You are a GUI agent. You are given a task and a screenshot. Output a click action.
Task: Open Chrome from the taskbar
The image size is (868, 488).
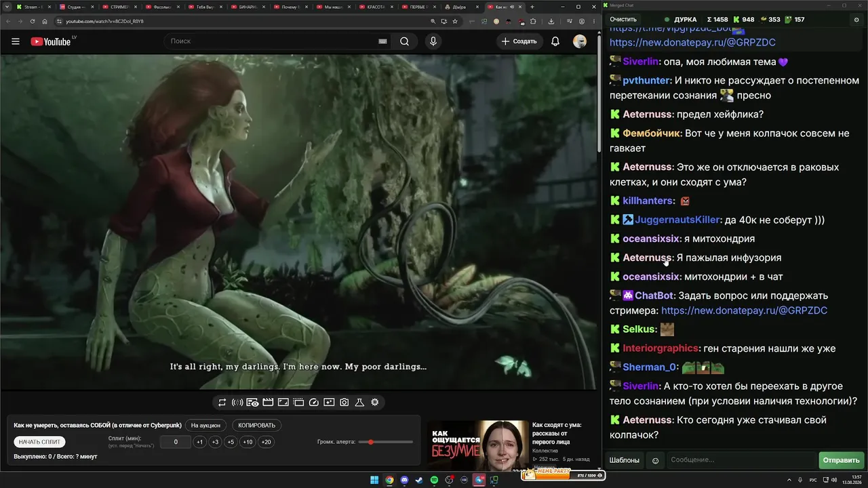coord(389,481)
